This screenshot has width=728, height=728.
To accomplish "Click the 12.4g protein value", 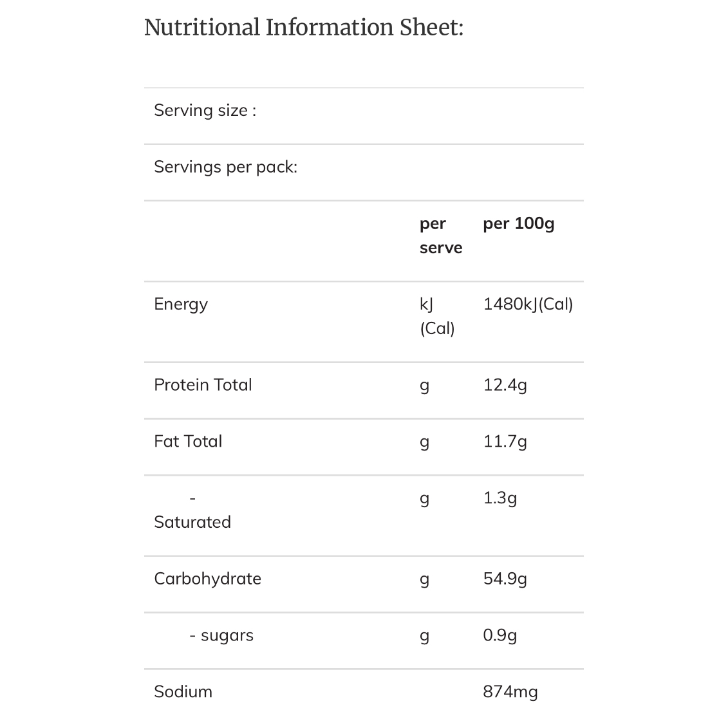I will (x=505, y=386).
